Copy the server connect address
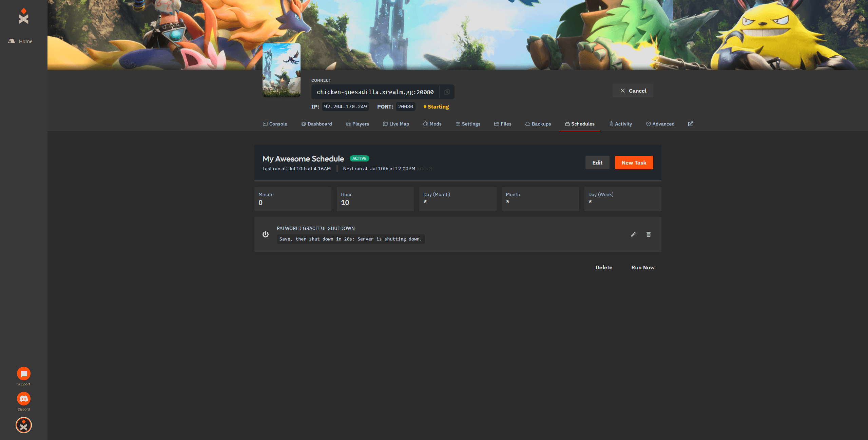 pyautogui.click(x=447, y=92)
